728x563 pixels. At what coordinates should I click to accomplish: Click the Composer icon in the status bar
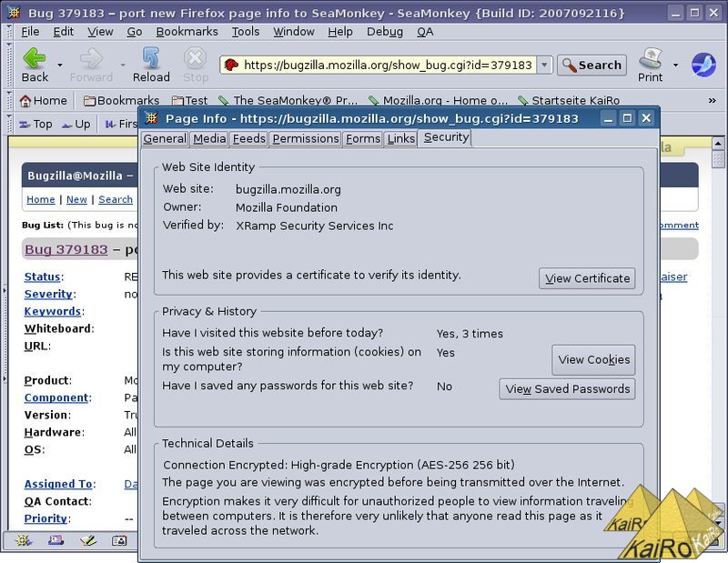coord(87,540)
